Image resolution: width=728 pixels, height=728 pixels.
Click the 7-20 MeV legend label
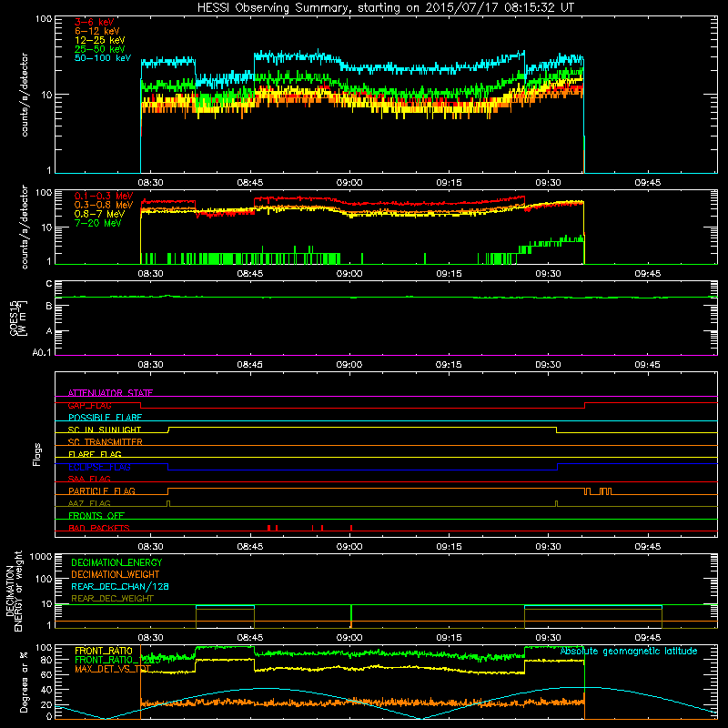click(x=98, y=223)
